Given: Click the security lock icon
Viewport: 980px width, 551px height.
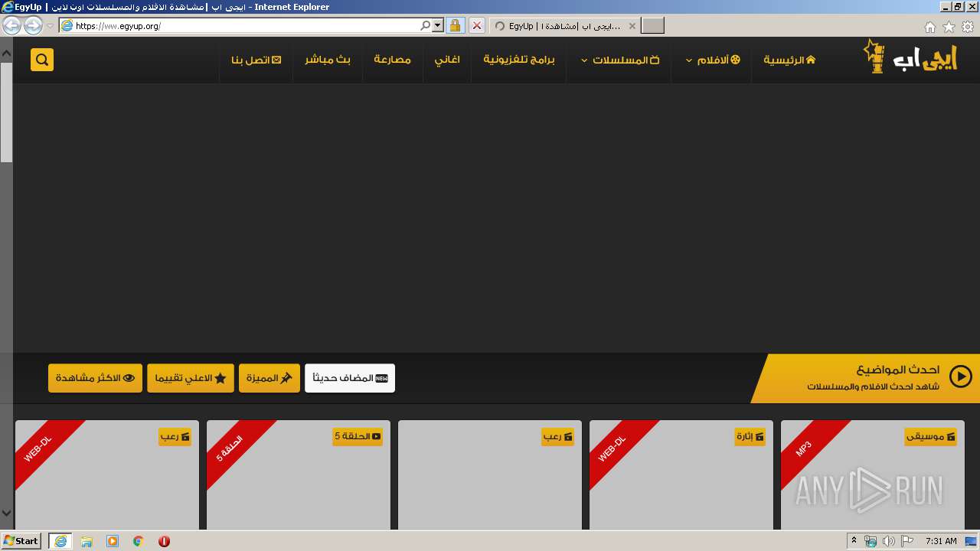Looking at the screenshot, I should 455,25.
